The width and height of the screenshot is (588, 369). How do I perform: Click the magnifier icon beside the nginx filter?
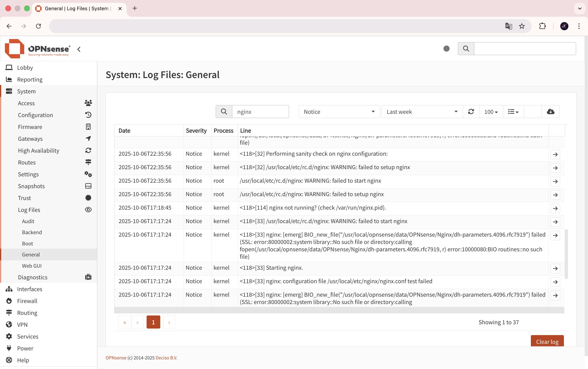pos(224,112)
